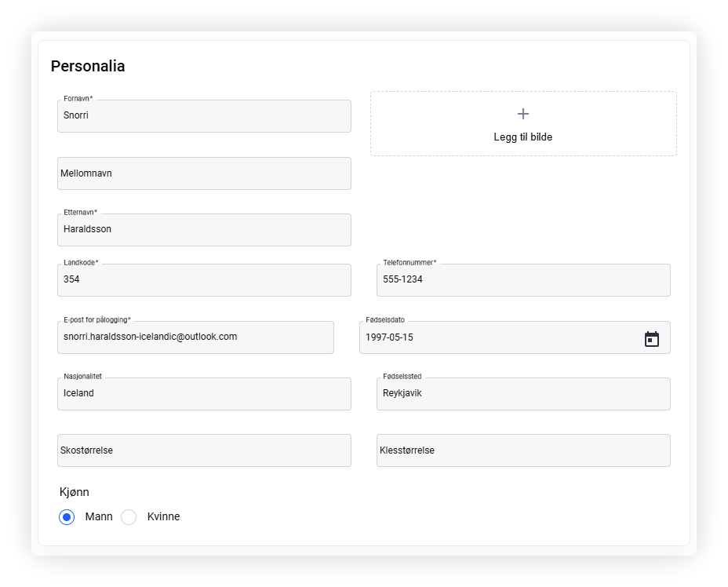Click the empty Klesstørrelse field
This screenshot has width=728, height=587.
coord(523,450)
